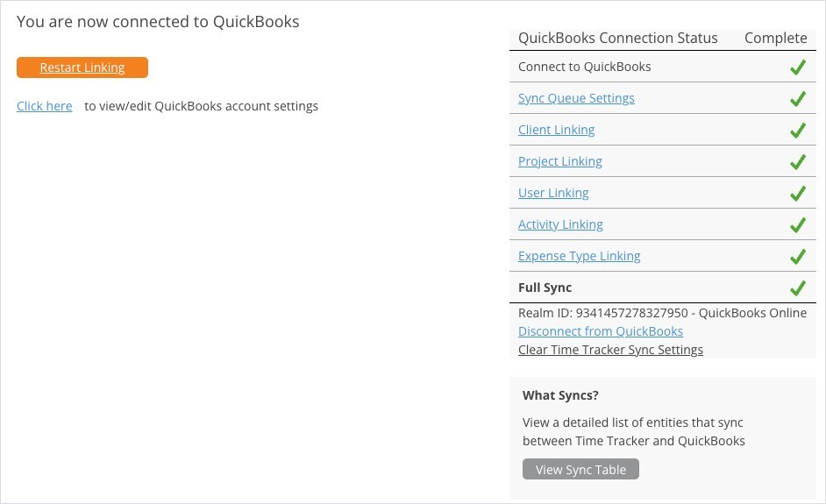Select the 'Connect to QuickBooks' row label
This screenshot has width=826, height=504.
(x=585, y=67)
